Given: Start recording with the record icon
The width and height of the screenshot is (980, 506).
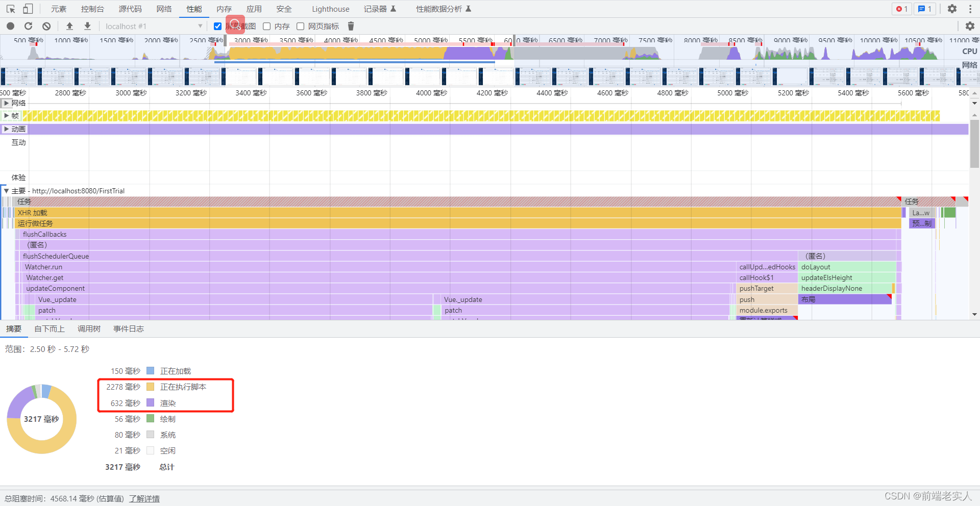Looking at the screenshot, I should click(11, 26).
